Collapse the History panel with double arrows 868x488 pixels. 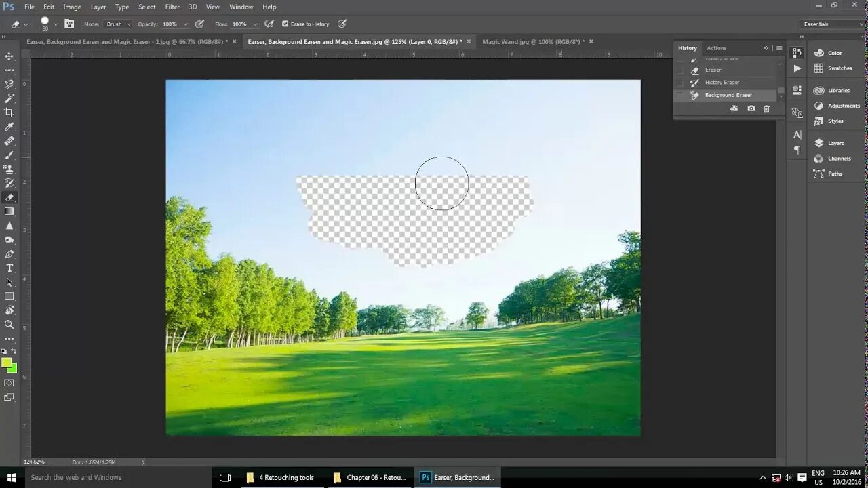pyautogui.click(x=766, y=48)
